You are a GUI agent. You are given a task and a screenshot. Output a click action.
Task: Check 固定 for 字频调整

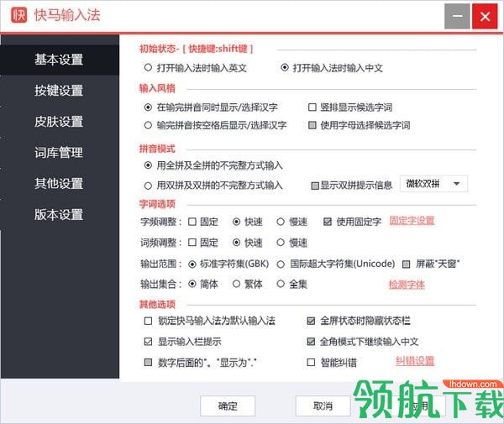[x=192, y=222]
